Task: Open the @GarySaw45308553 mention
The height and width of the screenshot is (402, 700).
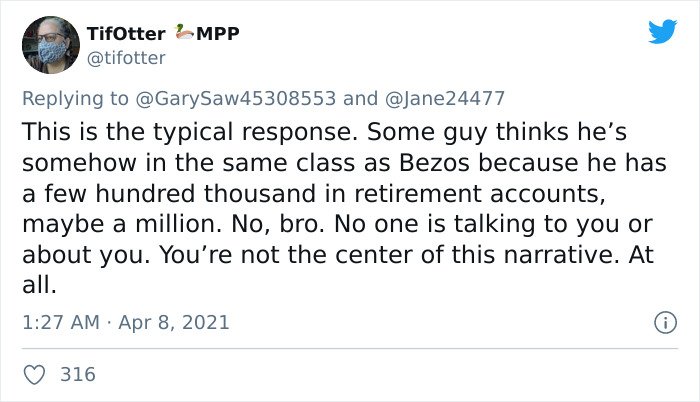Action: coord(235,98)
